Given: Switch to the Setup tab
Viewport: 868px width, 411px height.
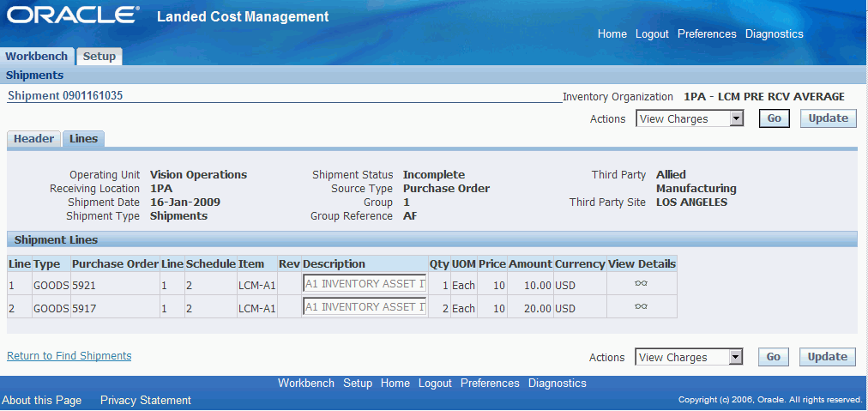Looking at the screenshot, I should click(99, 56).
